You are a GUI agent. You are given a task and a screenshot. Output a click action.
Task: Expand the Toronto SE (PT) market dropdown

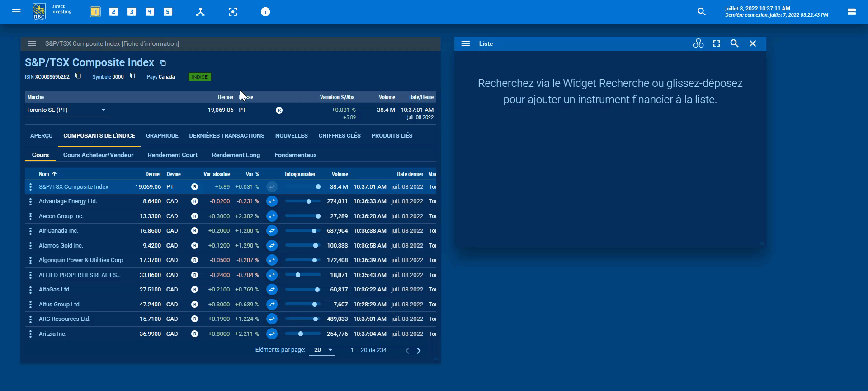click(x=103, y=110)
